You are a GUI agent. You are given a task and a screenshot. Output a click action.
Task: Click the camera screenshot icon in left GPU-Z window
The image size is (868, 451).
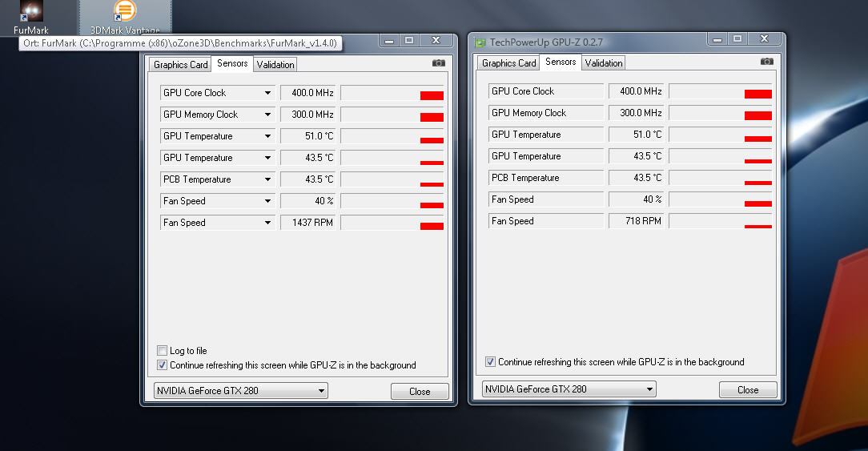439,63
